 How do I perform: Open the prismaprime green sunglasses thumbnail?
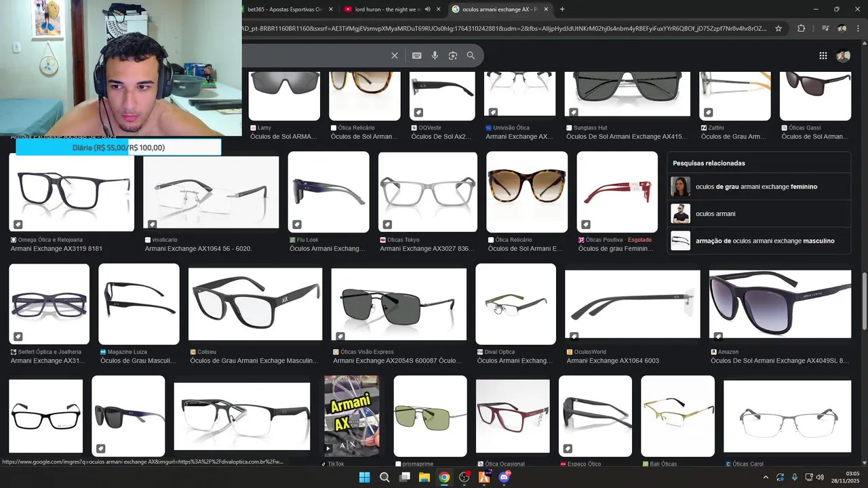coord(430,415)
